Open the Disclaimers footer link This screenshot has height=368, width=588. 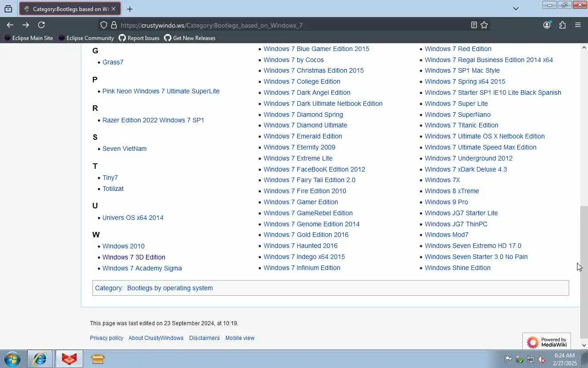[x=204, y=338]
